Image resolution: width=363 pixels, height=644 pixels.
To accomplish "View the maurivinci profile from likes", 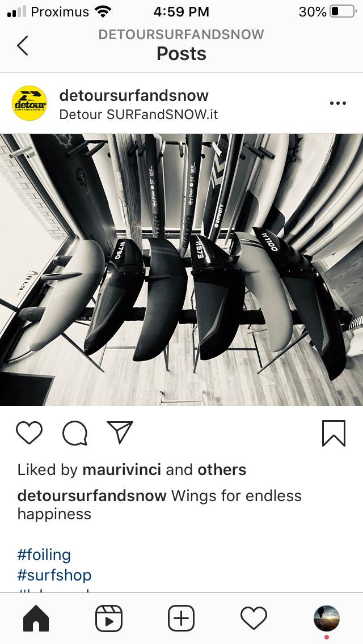I will coord(122,470).
